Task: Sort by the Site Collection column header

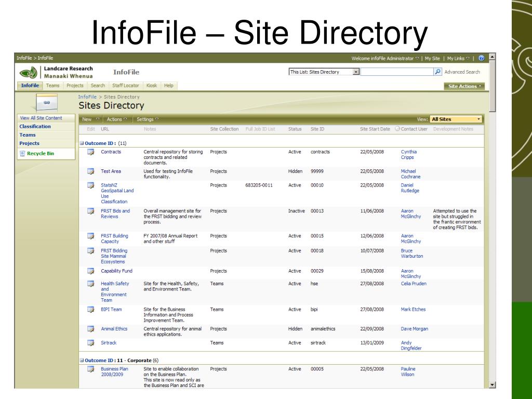Action: [224, 129]
